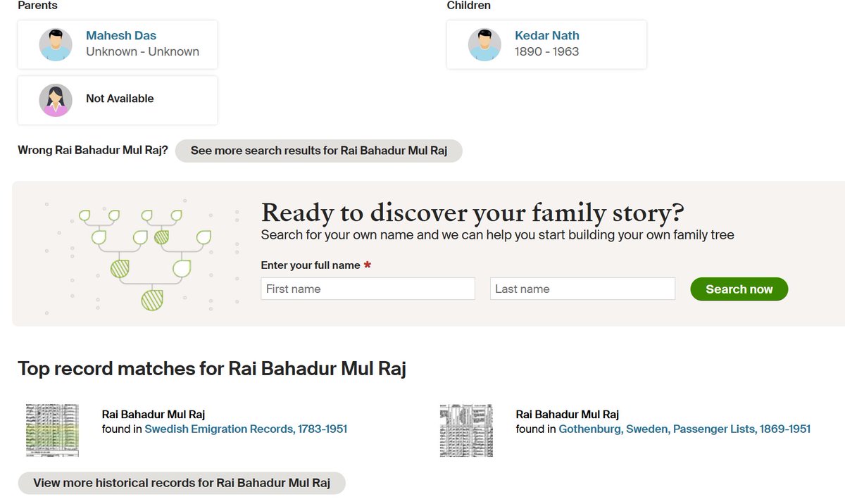Viewport: 845px width, 504px height.
Task: Click the Not Available mother avatar
Action: (56, 99)
